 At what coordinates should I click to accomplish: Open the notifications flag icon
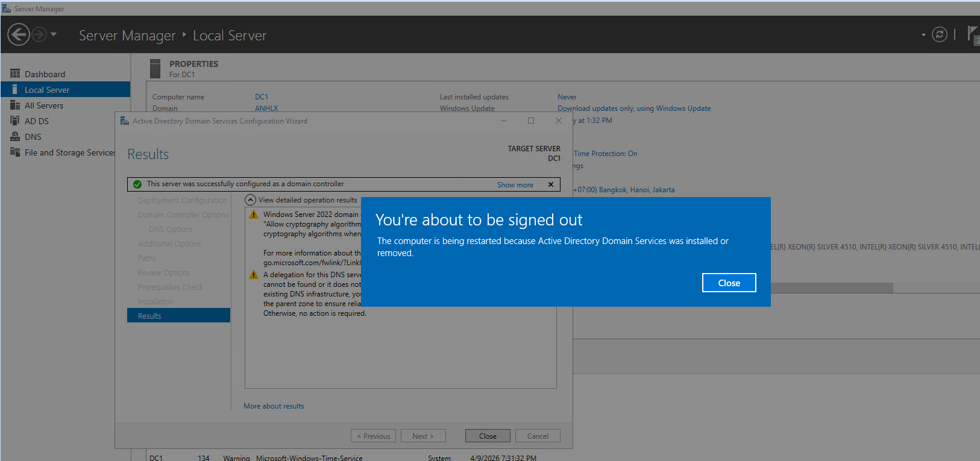(x=972, y=34)
